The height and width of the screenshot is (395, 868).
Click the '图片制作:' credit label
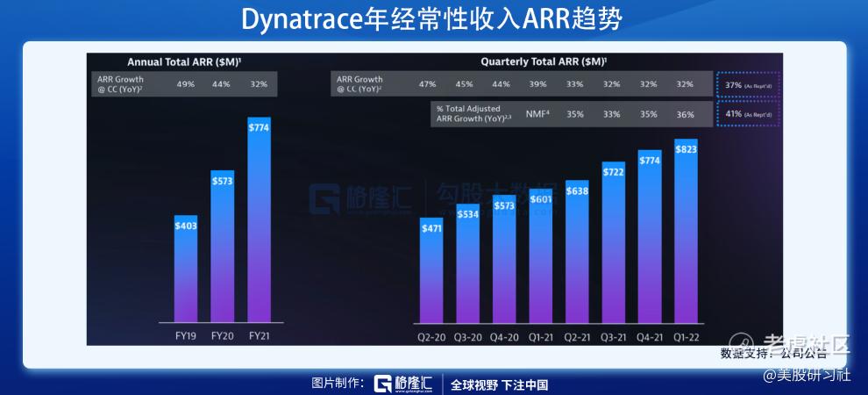(338, 384)
